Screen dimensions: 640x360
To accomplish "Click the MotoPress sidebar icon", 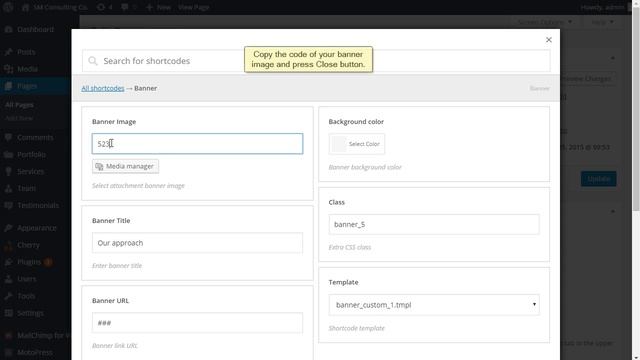I will pyautogui.click(x=8, y=352).
